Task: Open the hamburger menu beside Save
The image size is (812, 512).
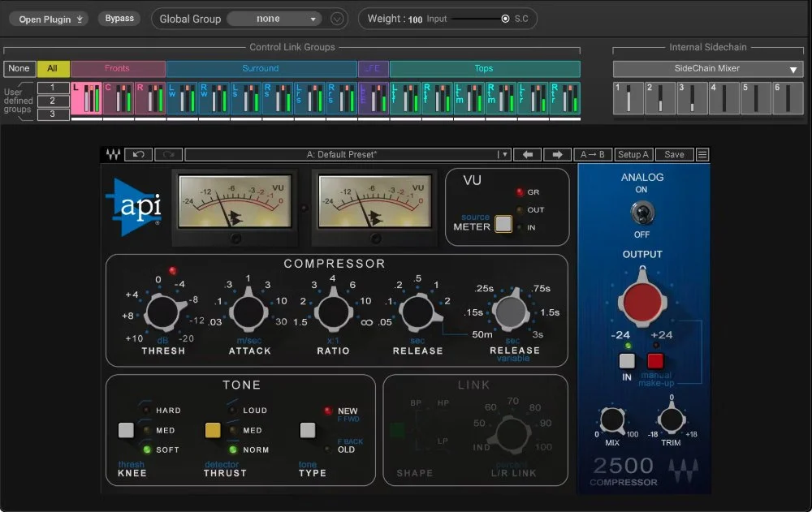Action: pos(702,154)
